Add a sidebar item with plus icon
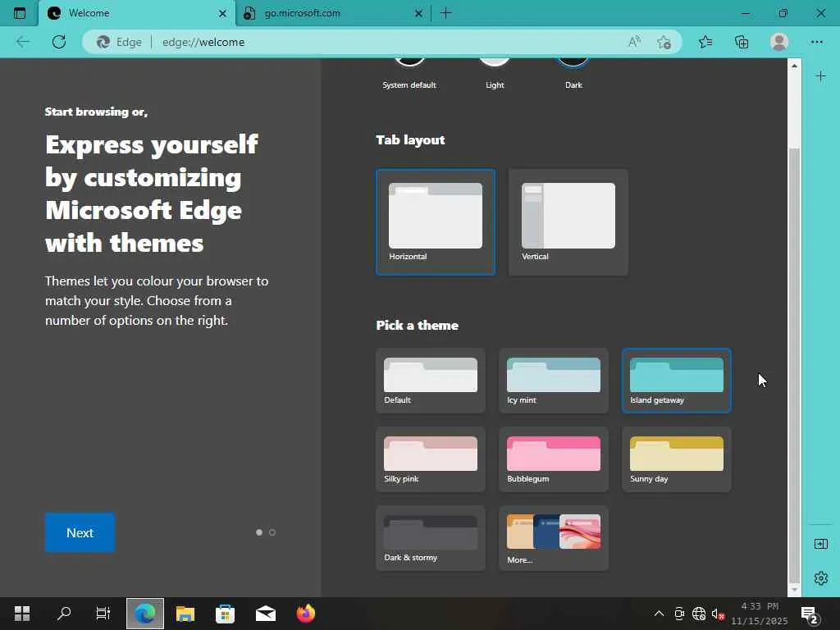This screenshot has height=630, width=840. [820, 76]
